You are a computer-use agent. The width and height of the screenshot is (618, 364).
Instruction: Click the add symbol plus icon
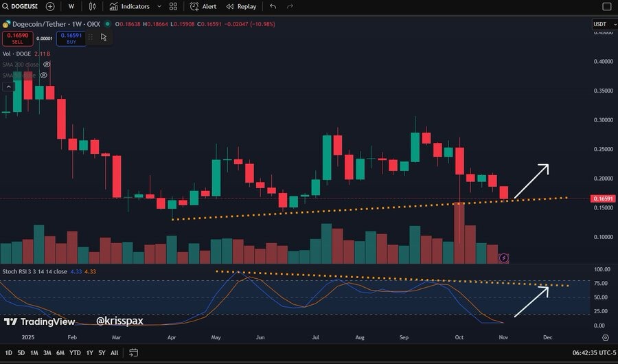[x=50, y=6]
